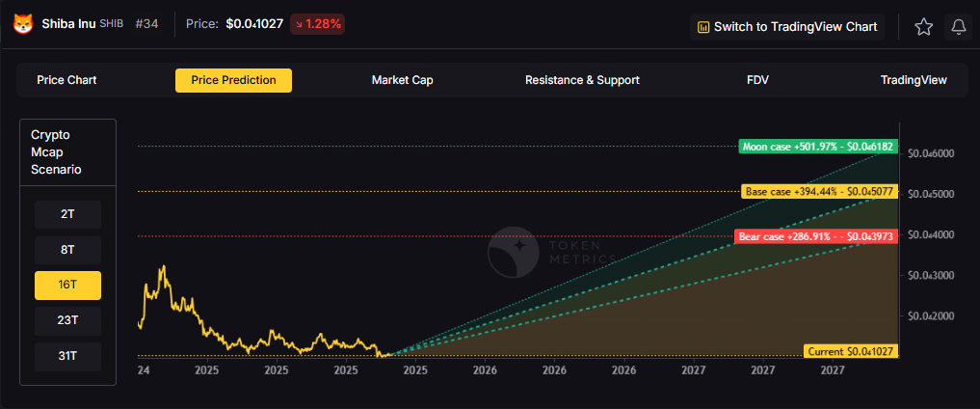
Task: View the FDV tab
Action: coord(757,80)
